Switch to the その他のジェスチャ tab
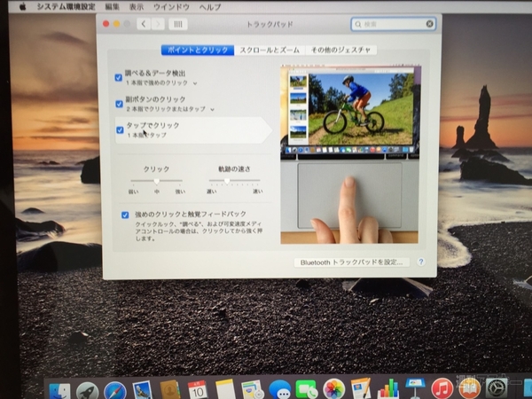Viewport: 532px width, 399px height. [x=340, y=51]
